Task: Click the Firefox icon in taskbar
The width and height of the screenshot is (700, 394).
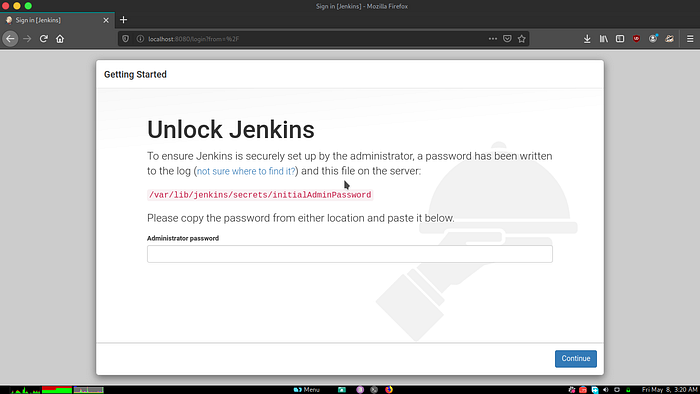Action: click(389, 390)
